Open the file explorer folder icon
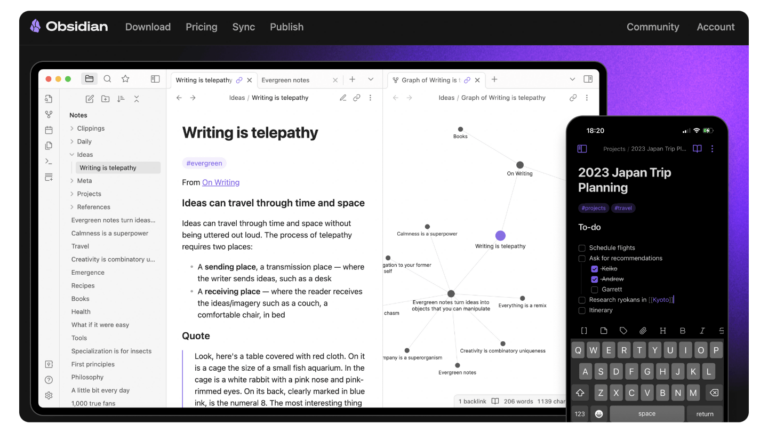768x432 pixels. (x=89, y=79)
